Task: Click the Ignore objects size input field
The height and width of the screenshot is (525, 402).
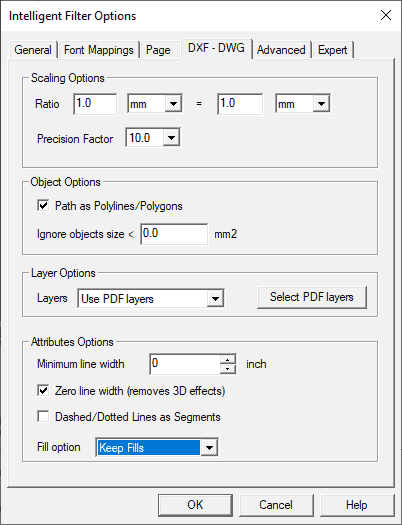Action: coord(174,234)
